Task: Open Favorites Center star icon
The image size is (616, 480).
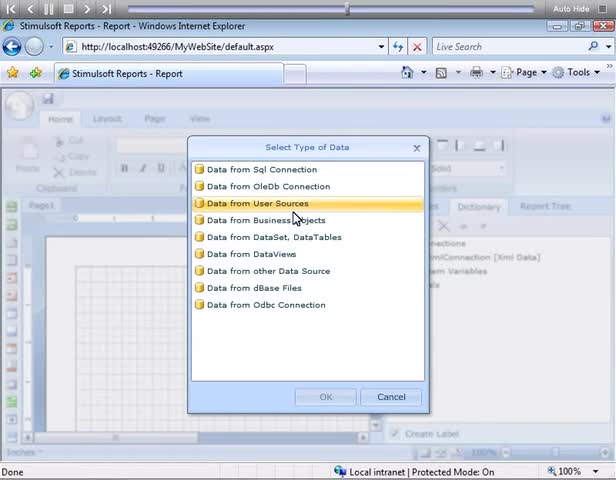Action: (13, 73)
